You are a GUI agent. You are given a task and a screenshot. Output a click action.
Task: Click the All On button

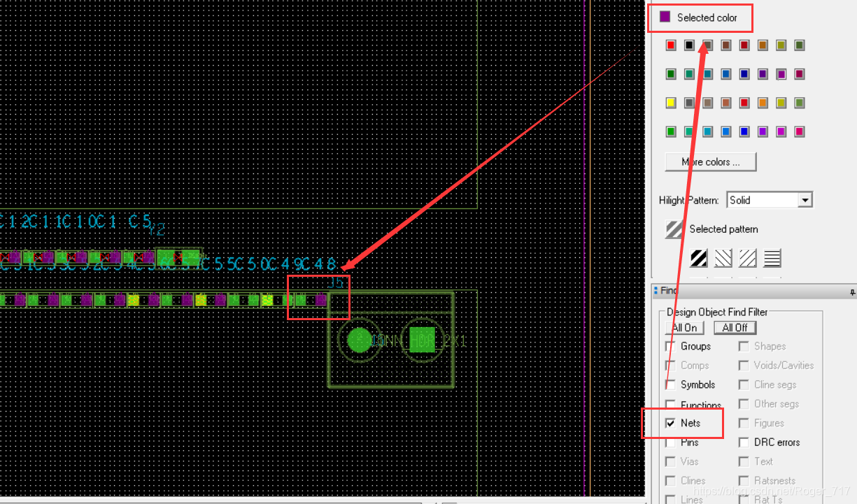click(684, 328)
